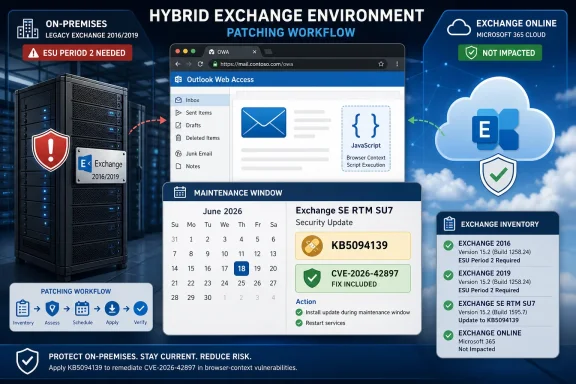Click the CVE-2026-42897 green shield icon
The height and width of the screenshot is (384, 576).
coord(312,278)
